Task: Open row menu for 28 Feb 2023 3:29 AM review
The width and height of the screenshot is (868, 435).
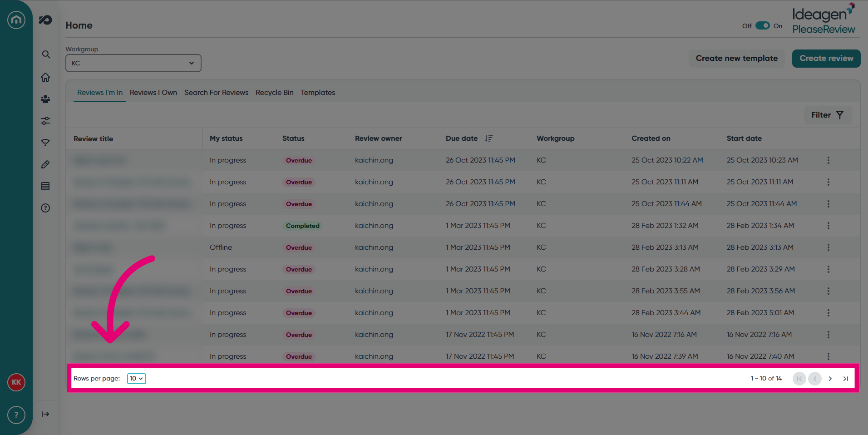Action: pos(829,269)
